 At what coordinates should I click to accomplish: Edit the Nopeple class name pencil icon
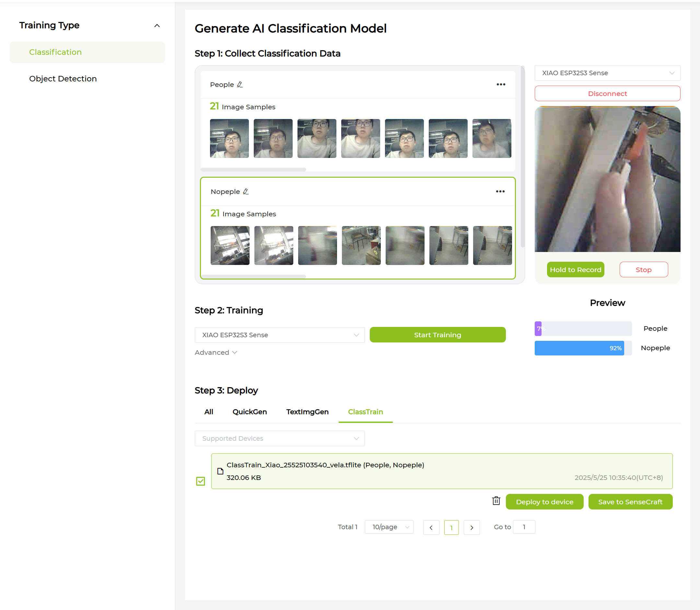point(246,192)
